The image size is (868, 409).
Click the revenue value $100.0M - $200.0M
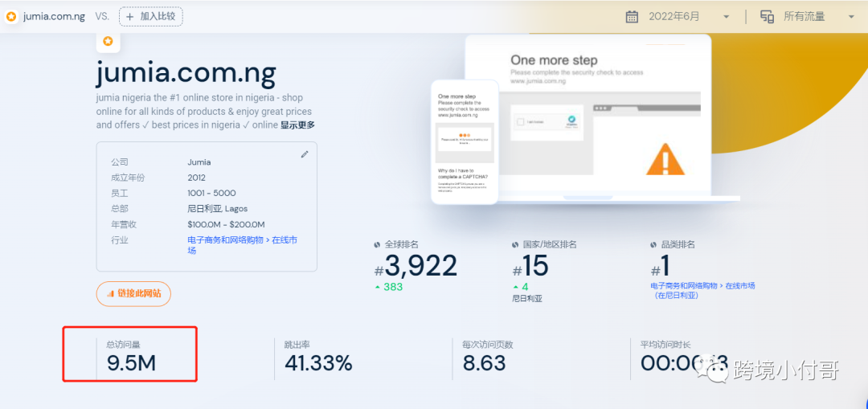pyautogui.click(x=227, y=224)
